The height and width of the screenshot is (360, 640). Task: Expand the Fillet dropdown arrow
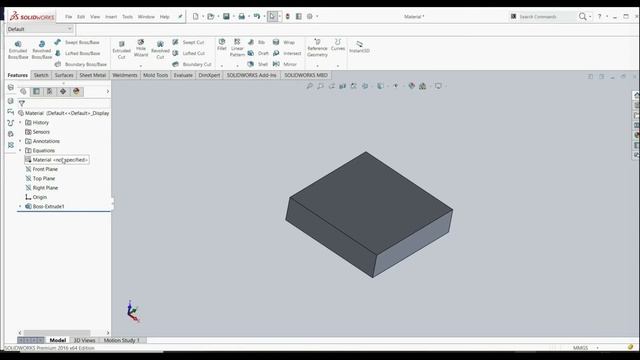(x=222, y=65)
